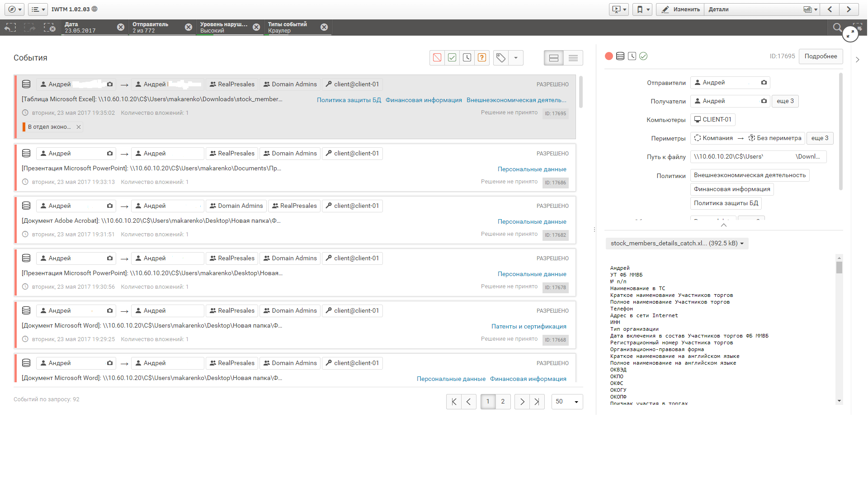Remove the Дата 23.05.2017 filter
Viewport: 868px width, 488px height.
click(121, 27)
